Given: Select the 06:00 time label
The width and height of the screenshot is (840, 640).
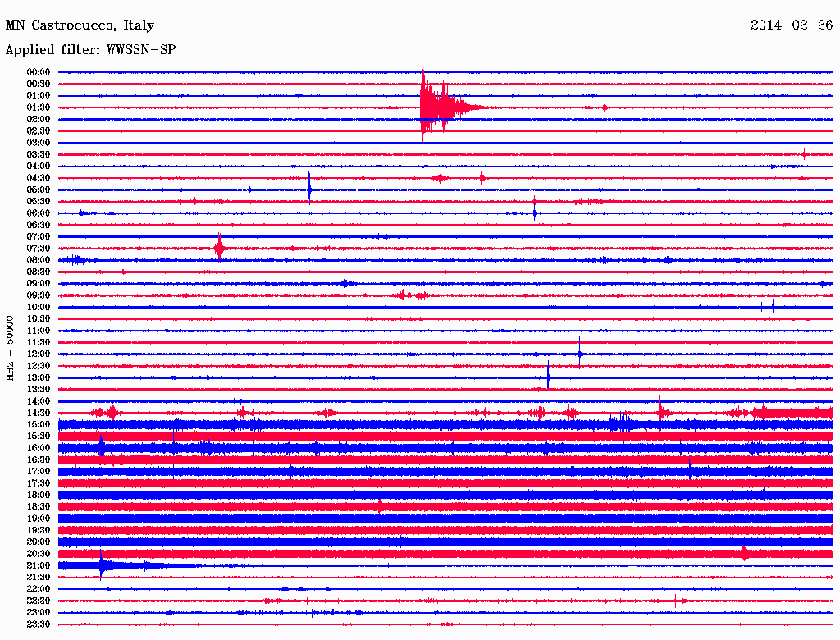Looking at the screenshot, I should coord(38,213).
